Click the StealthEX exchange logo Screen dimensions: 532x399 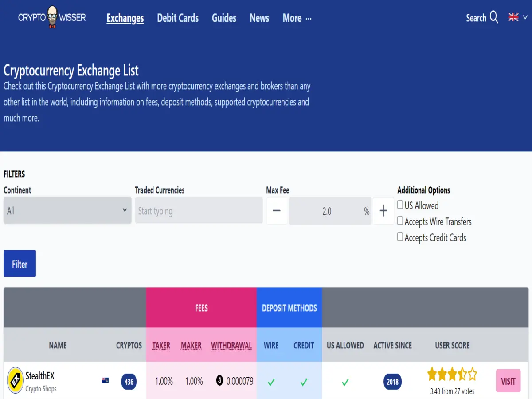coord(16,380)
